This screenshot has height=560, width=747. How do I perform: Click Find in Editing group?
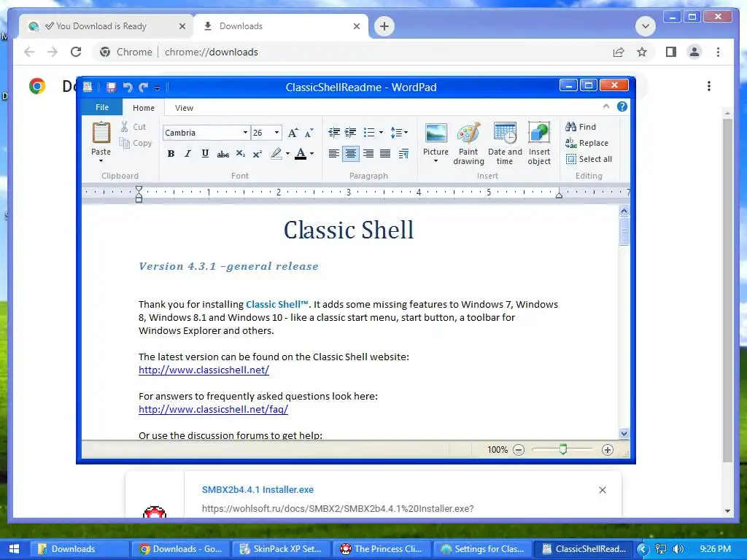click(x=581, y=127)
